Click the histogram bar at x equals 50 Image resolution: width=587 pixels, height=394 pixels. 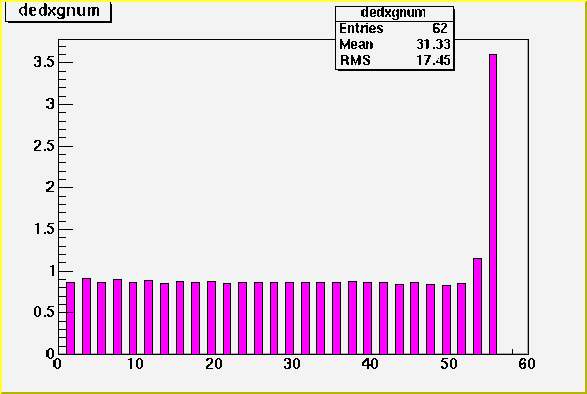point(446,319)
